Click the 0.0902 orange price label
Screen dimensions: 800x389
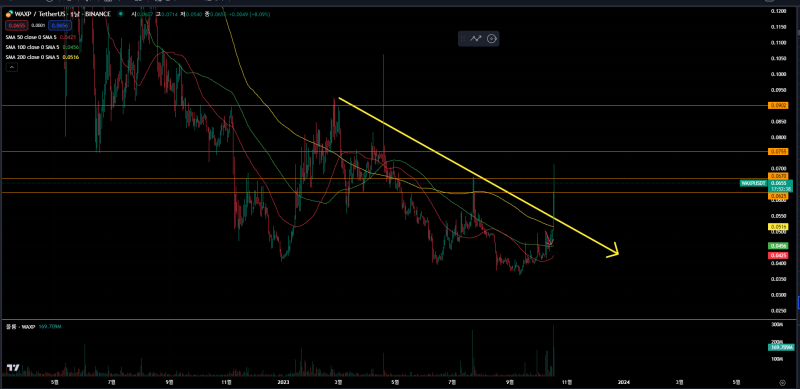(x=778, y=106)
